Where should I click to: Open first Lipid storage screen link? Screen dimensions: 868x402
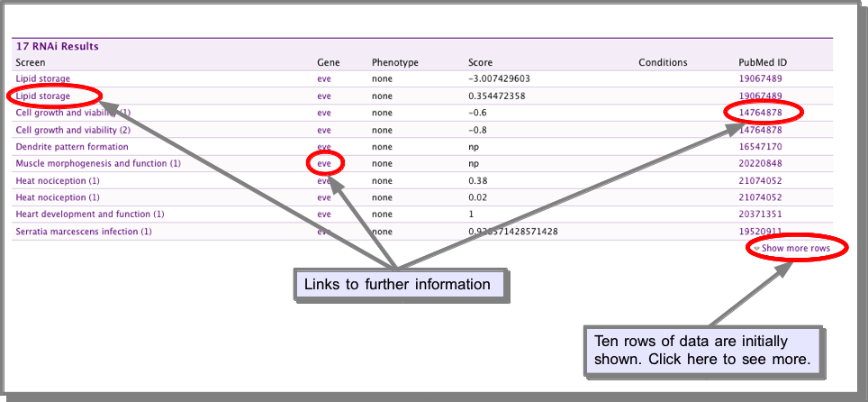pos(43,78)
